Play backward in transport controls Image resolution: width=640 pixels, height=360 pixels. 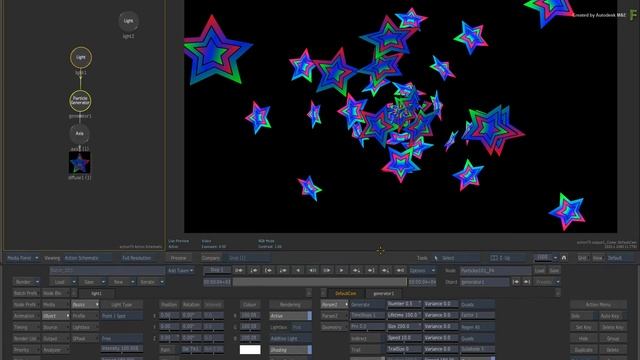pyautogui.click(x=298, y=270)
